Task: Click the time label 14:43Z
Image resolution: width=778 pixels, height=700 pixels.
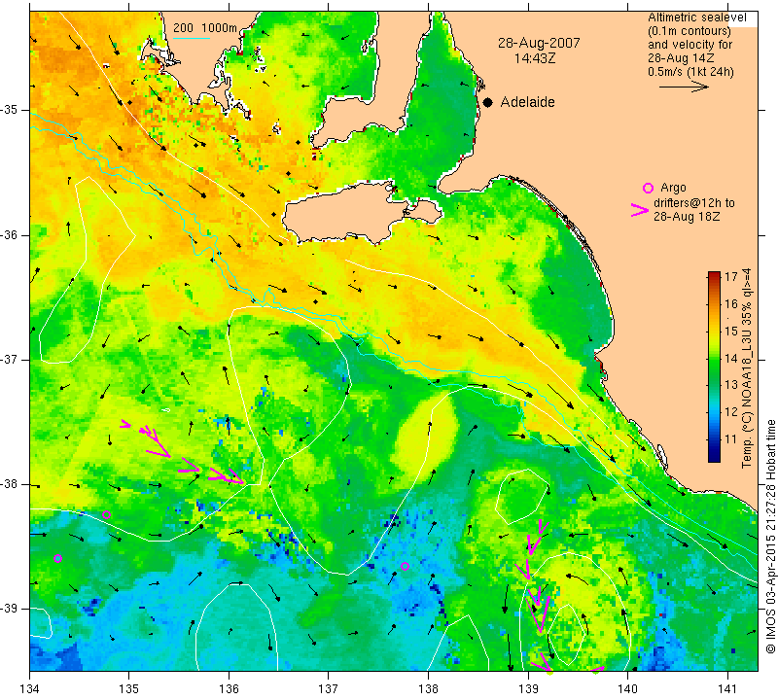Action: (x=535, y=58)
